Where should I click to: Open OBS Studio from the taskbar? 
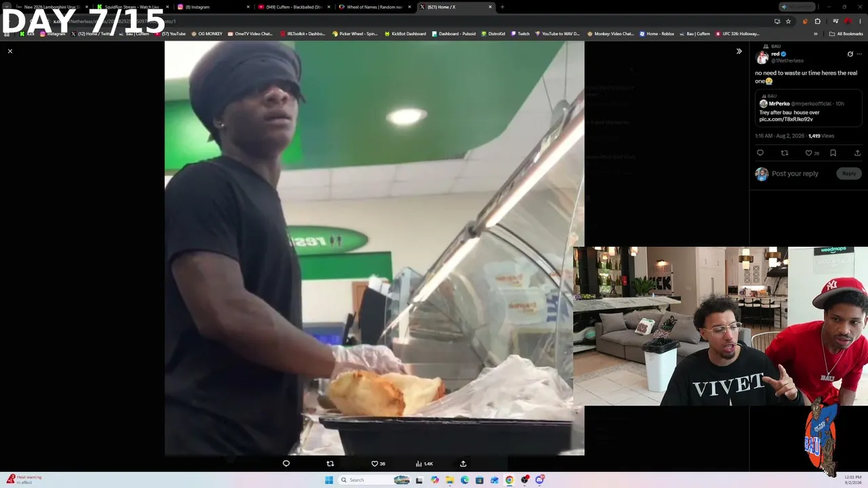524,480
